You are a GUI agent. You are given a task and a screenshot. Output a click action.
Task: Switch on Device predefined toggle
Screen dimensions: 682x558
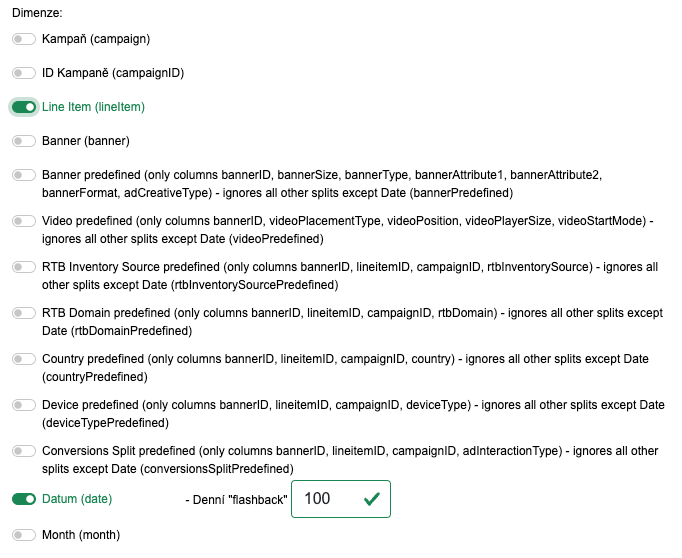[24, 405]
